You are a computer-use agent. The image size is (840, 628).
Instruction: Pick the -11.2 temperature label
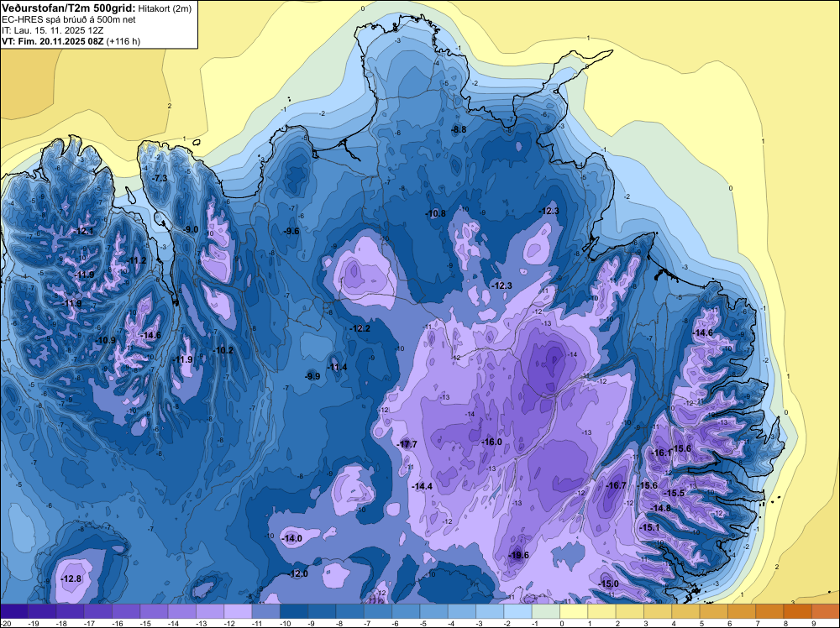(137, 261)
